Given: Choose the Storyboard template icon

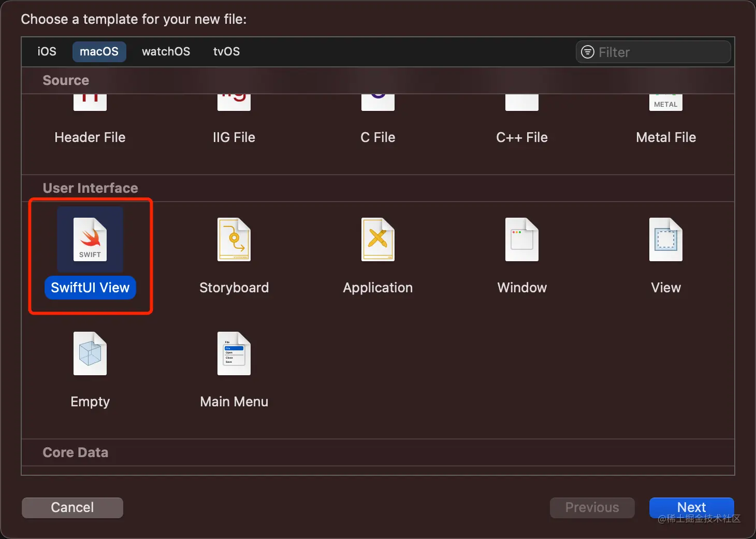Looking at the screenshot, I should [234, 239].
